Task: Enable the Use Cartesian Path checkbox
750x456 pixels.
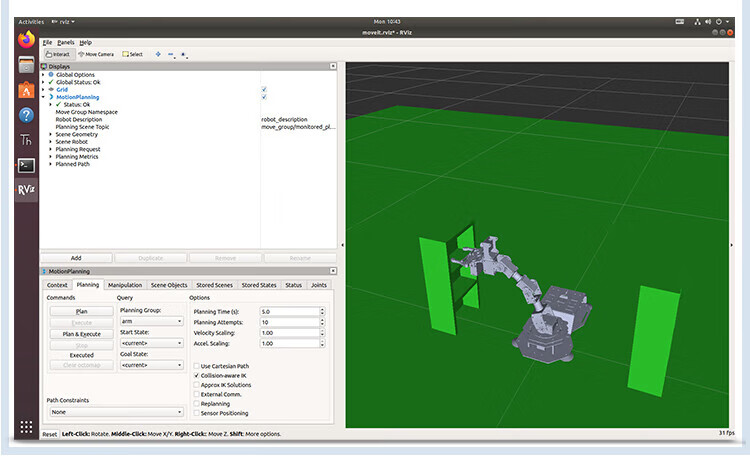Action: pos(196,366)
